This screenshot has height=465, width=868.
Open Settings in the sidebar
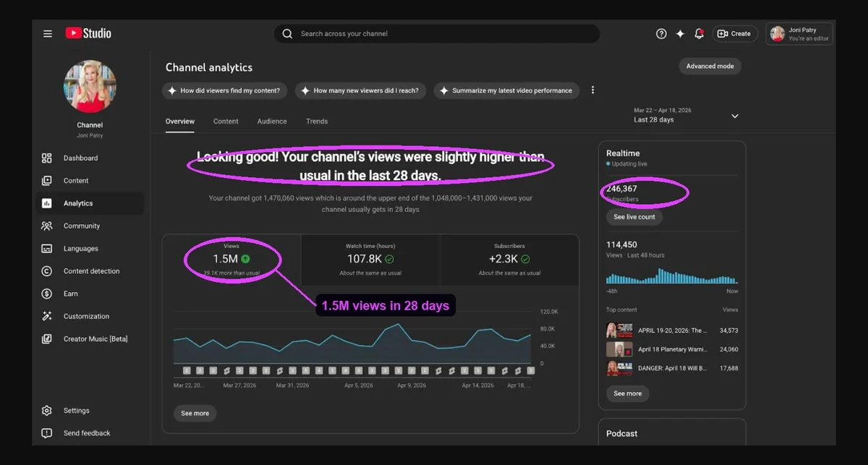coord(90,411)
